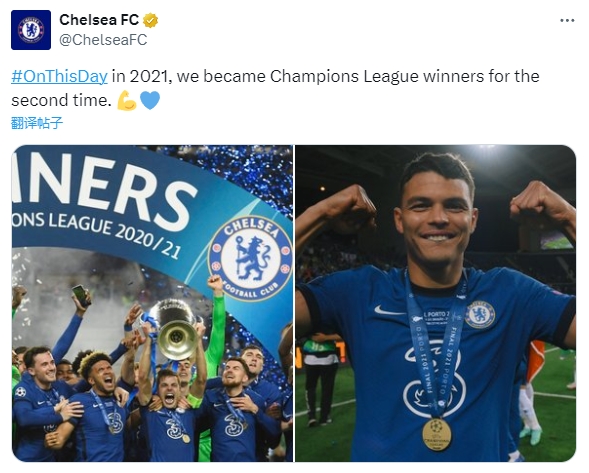
Task: Click the gold medal on player's chest
Action: [x=436, y=434]
